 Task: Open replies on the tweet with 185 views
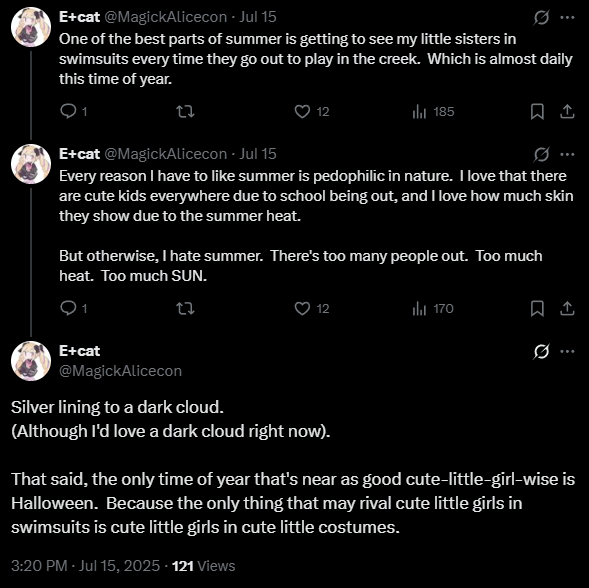73,112
